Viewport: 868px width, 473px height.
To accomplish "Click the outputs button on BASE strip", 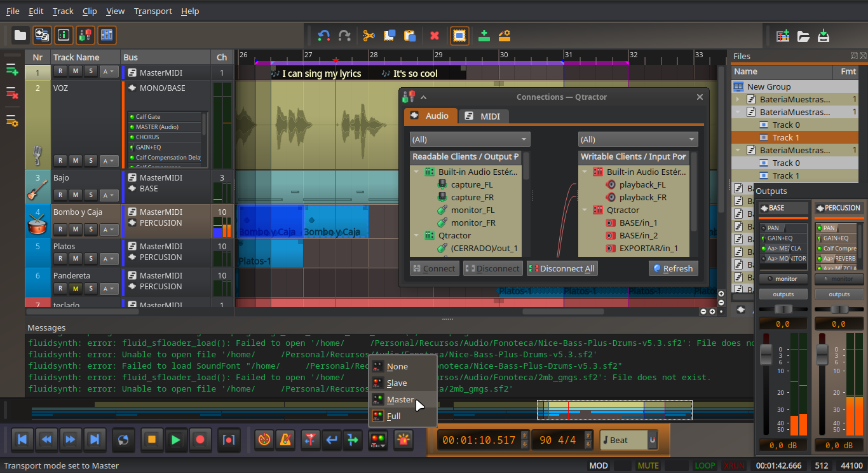I will point(783,294).
